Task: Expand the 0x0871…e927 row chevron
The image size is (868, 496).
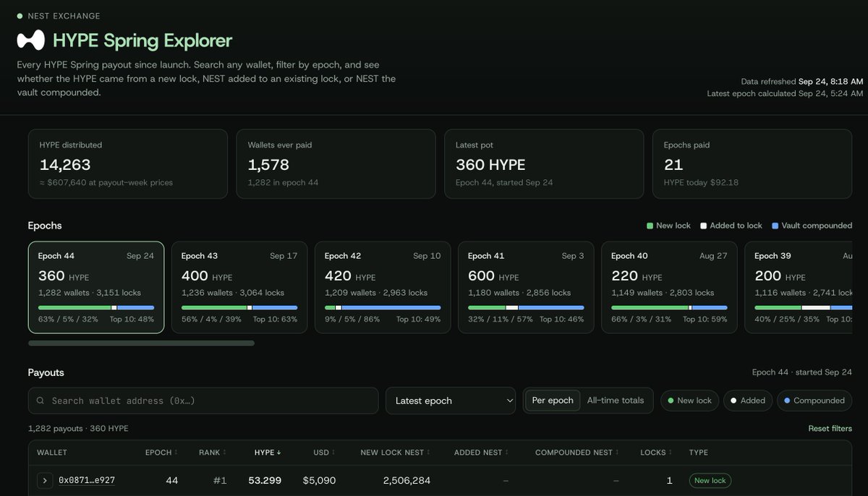Action: click(x=45, y=480)
